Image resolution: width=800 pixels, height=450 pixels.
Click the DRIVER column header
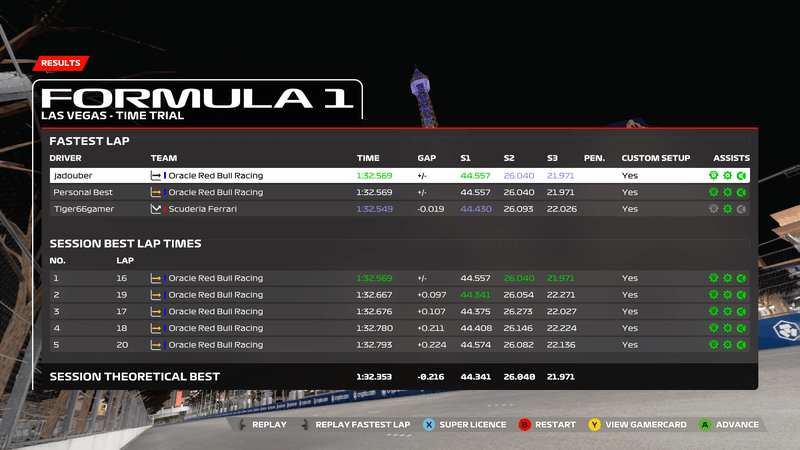click(x=65, y=158)
